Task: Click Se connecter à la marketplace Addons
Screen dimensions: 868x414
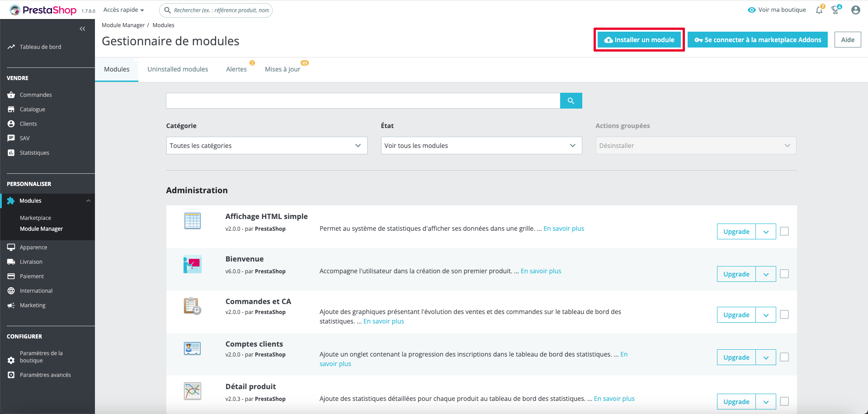Action: pyautogui.click(x=758, y=40)
